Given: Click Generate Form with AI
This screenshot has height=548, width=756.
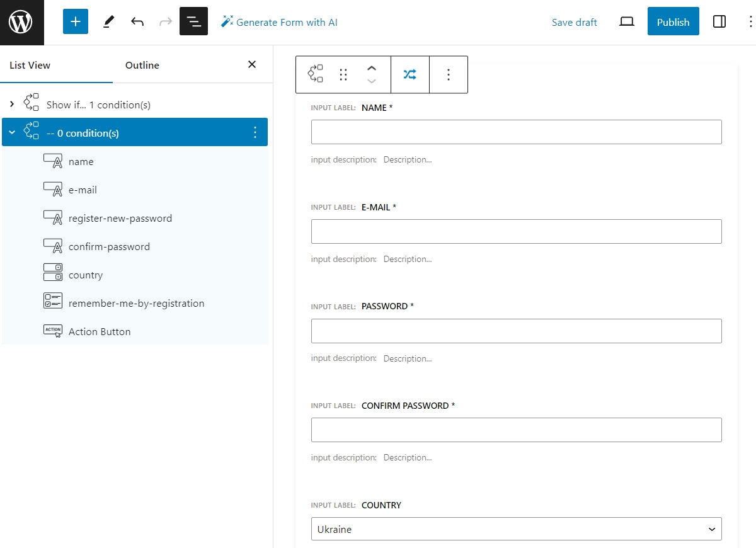Looking at the screenshot, I should 279,22.
